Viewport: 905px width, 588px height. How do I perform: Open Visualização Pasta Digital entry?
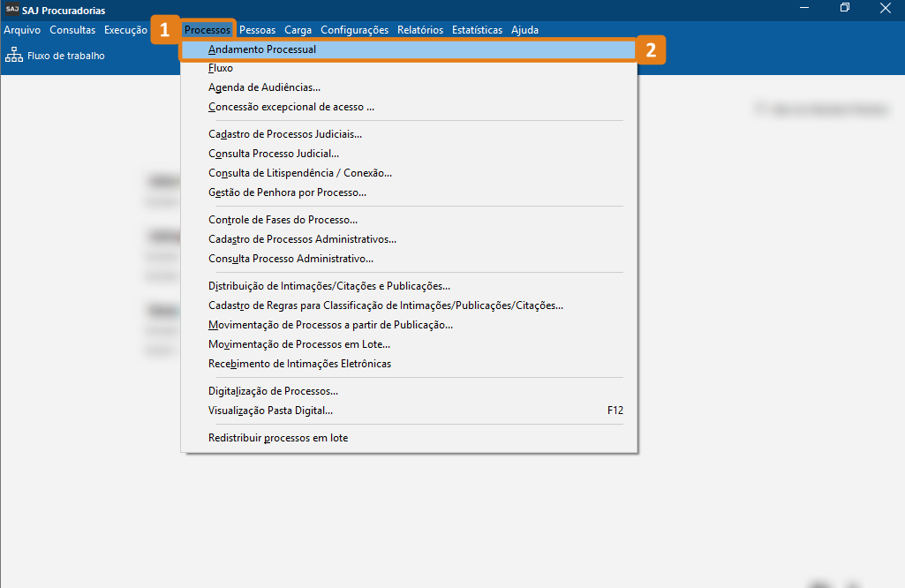(270, 411)
